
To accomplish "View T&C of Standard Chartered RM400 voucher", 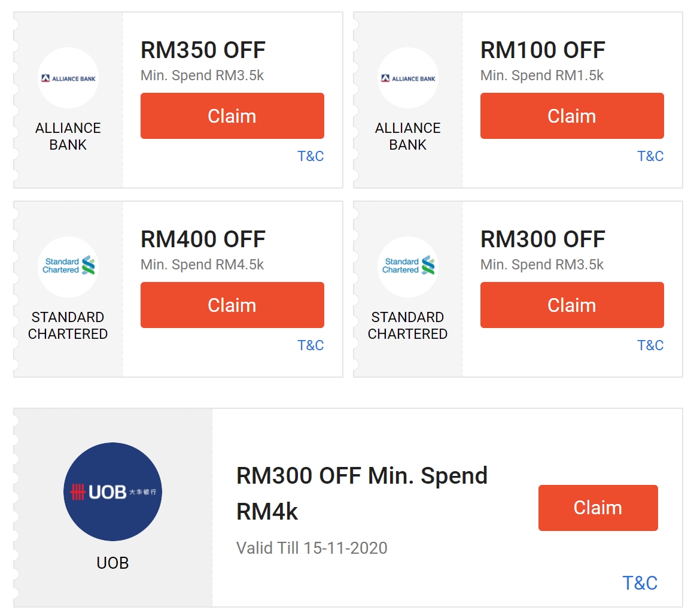I will pos(311,345).
